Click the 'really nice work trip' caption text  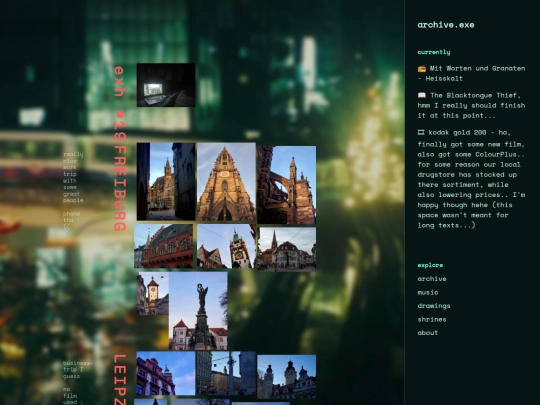pos(73,177)
